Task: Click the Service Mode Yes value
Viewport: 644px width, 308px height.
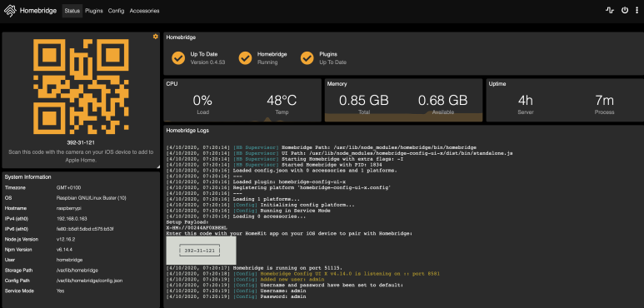Action: click(60, 291)
